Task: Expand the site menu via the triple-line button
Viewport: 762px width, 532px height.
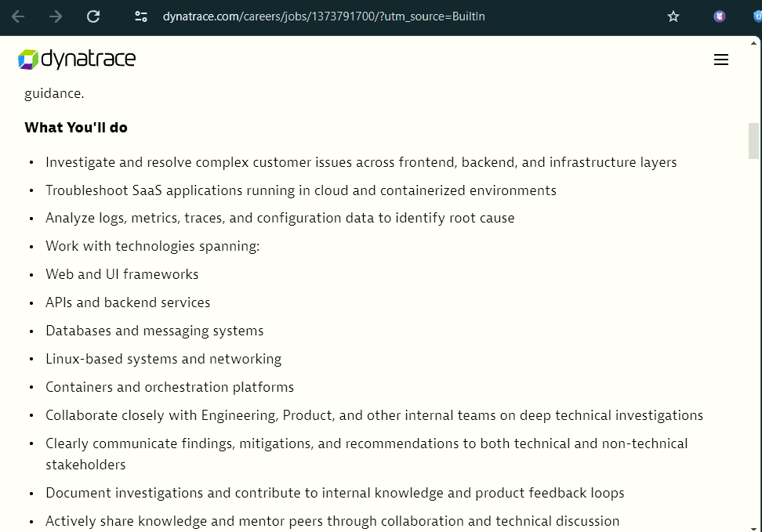Action: pyautogui.click(x=721, y=60)
